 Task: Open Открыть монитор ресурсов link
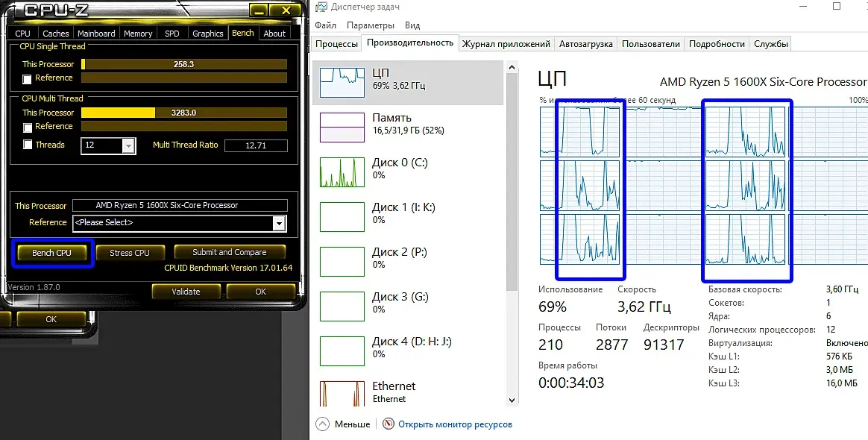point(455,424)
